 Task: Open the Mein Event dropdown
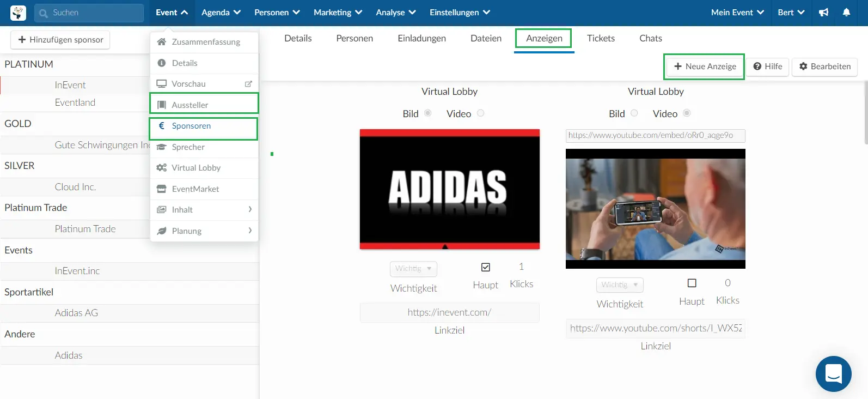pyautogui.click(x=737, y=13)
